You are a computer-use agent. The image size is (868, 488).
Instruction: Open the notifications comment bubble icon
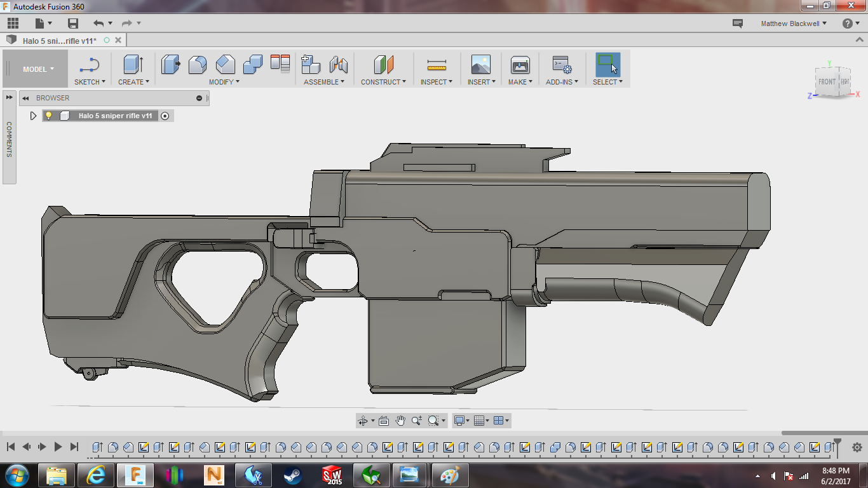[x=738, y=24]
